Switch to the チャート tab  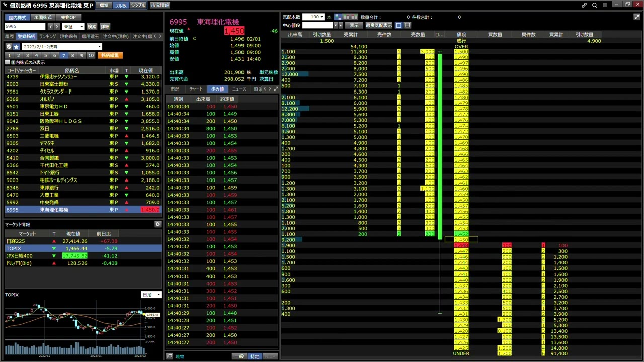pyautogui.click(x=196, y=89)
